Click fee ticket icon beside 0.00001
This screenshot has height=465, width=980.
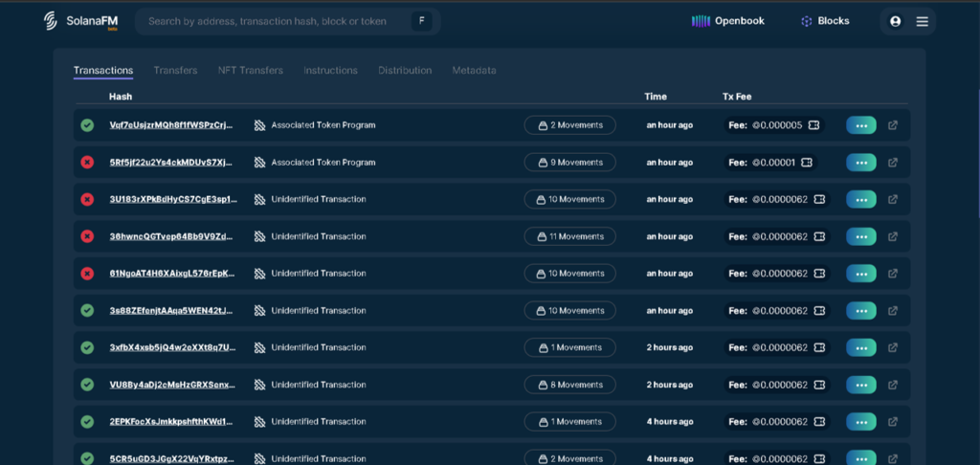[x=806, y=163]
